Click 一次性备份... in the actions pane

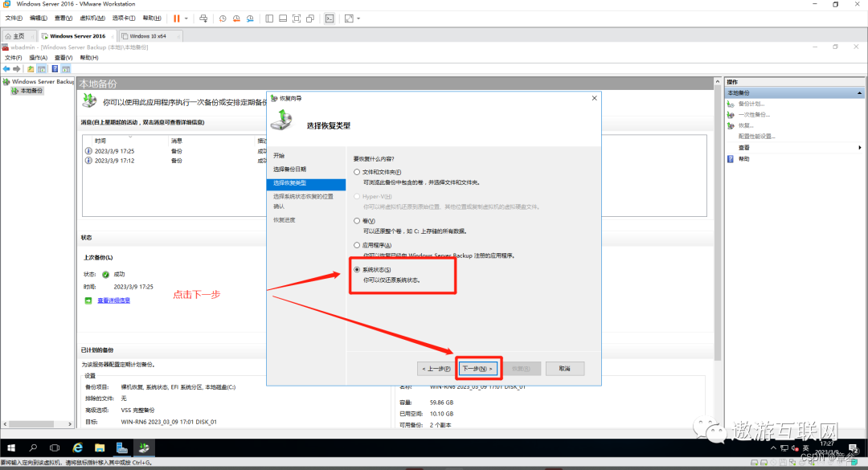754,115
